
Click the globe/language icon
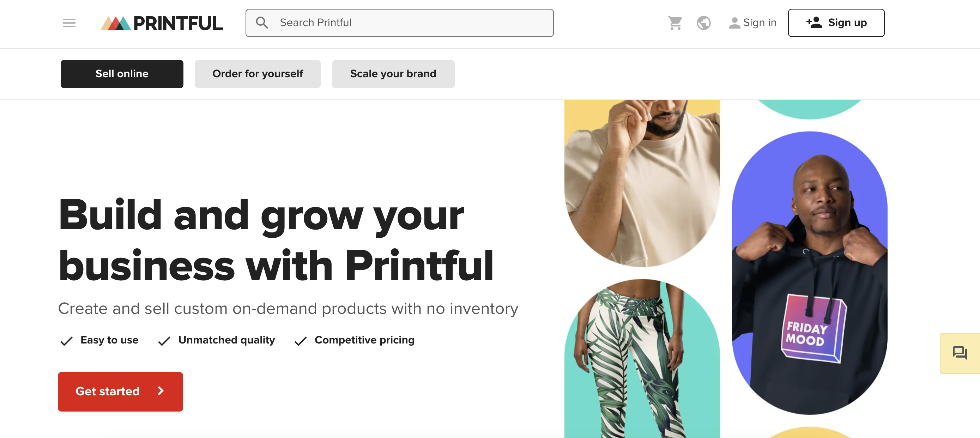704,23
